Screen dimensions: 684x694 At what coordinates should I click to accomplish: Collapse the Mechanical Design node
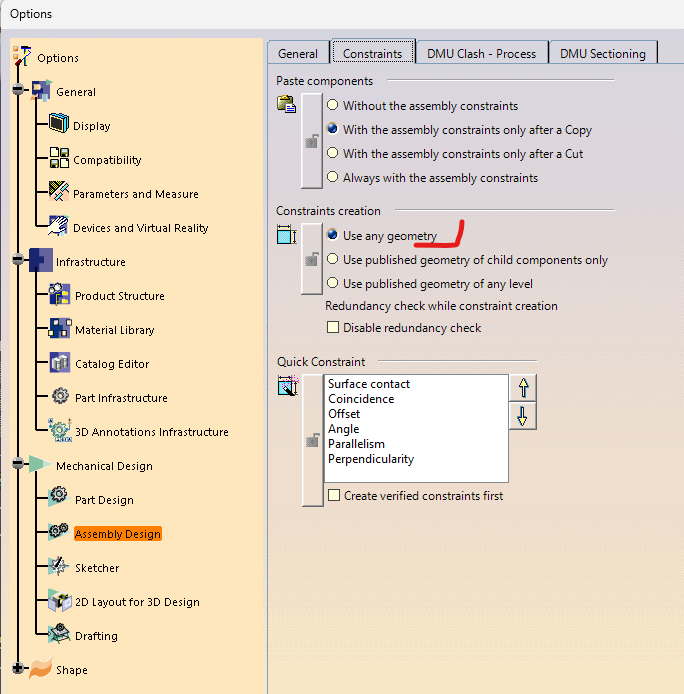coord(17,465)
